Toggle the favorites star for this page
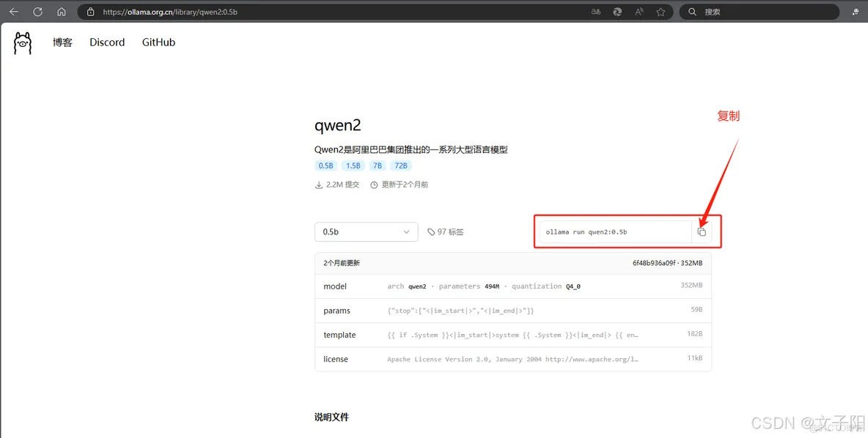The height and width of the screenshot is (438, 868). pyautogui.click(x=660, y=11)
